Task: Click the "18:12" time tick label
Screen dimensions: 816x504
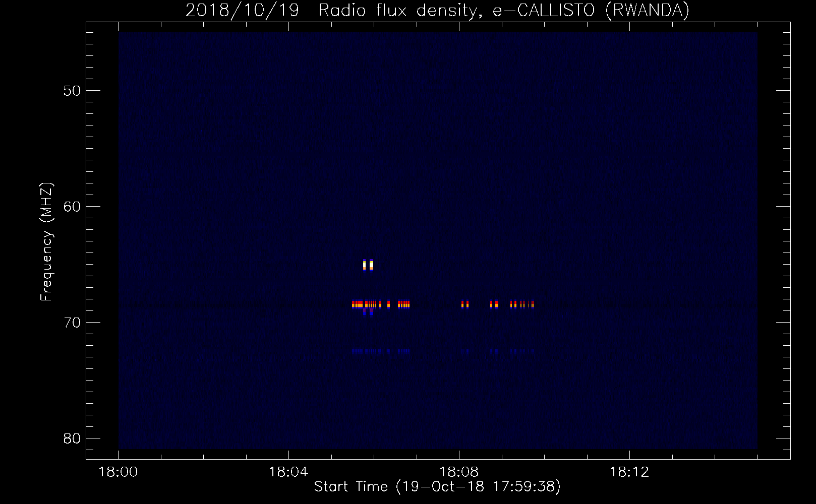Action: 629,472
